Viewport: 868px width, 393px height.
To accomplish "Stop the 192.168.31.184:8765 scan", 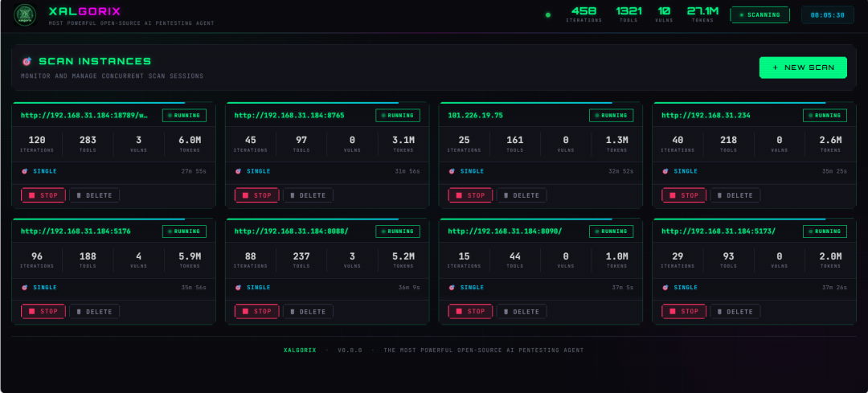I will (x=257, y=195).
